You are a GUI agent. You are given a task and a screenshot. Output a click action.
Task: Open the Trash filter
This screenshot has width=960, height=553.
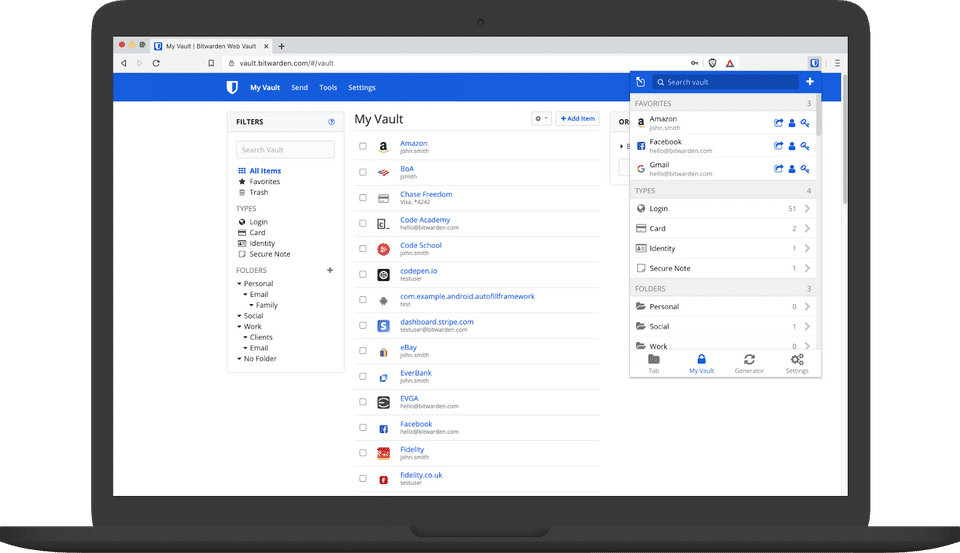coord(258,192)
